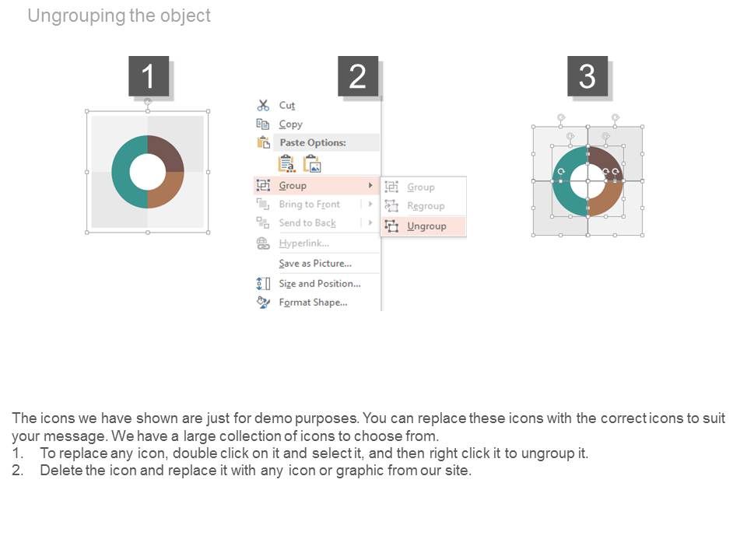Viewport: 747px width, 560px height.
Task: Click the Format Shape paint icon
Action: click(263, 303)
